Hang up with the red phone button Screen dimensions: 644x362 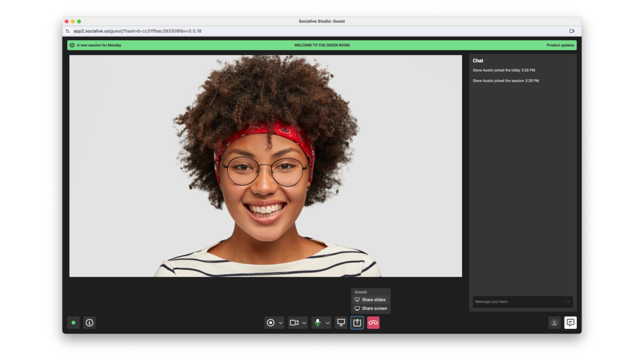pyautogui.click(x=373, y=323)
